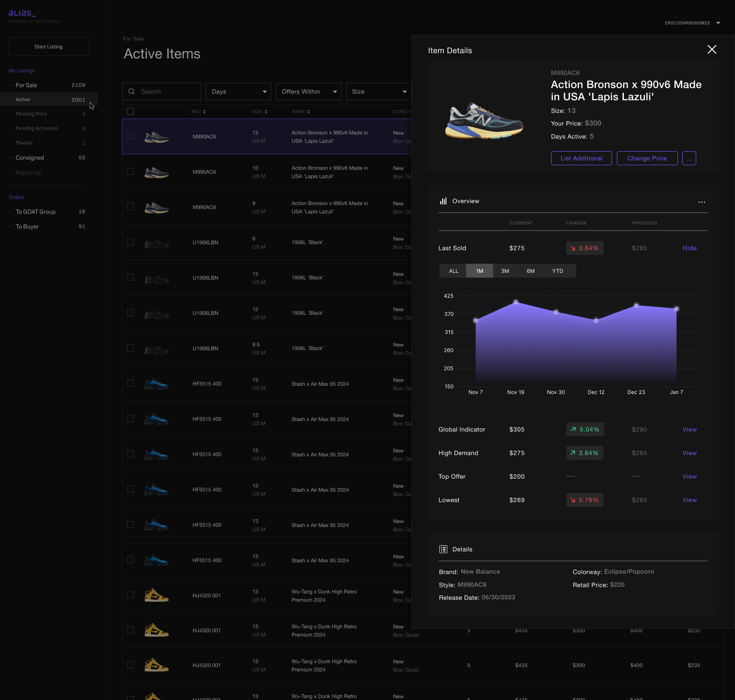735x700 pixels.
Task: Click the Nov 7 data point on chart
Action: [476, 320]
